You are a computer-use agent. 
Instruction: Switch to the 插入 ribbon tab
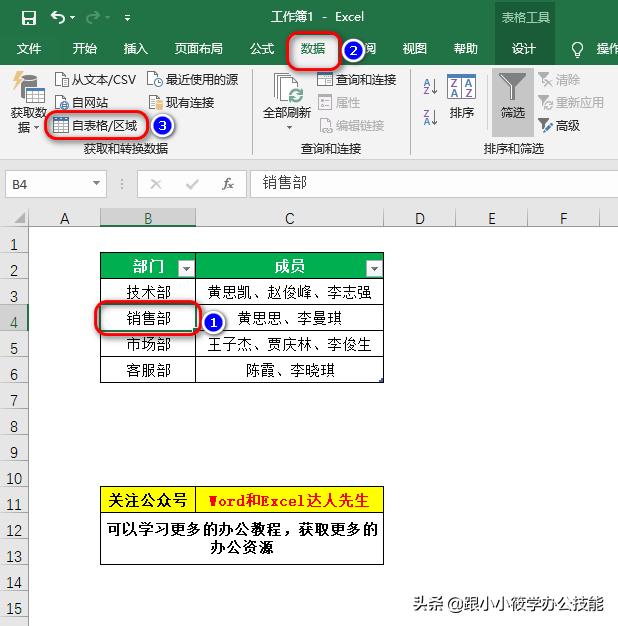point(136,49)
